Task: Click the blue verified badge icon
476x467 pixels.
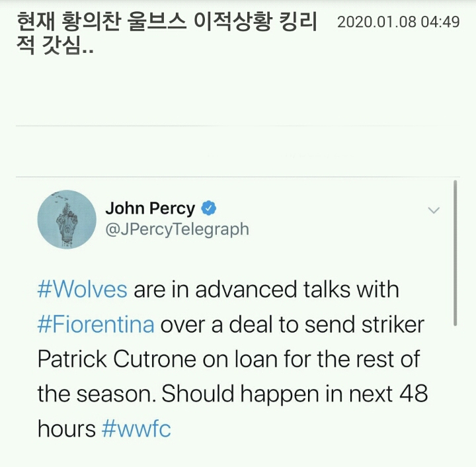Action: 209,208
